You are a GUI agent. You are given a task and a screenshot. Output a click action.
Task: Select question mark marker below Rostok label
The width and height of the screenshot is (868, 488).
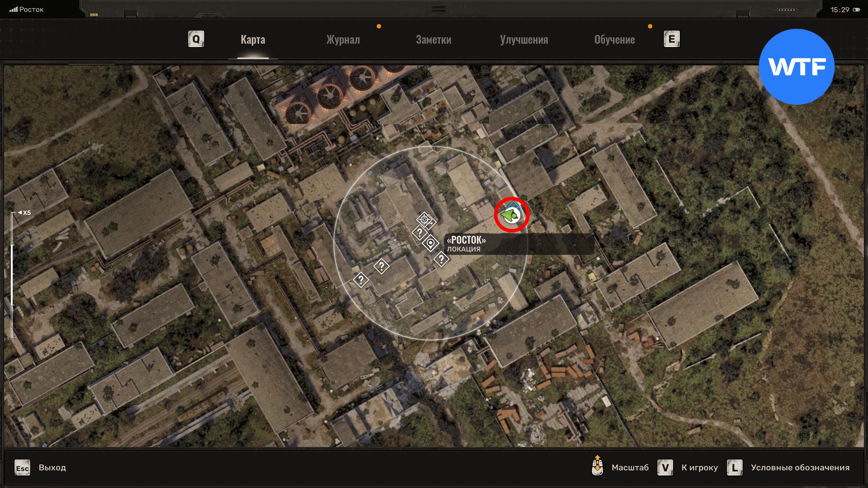pyautogui.click(x=441, y=260)
